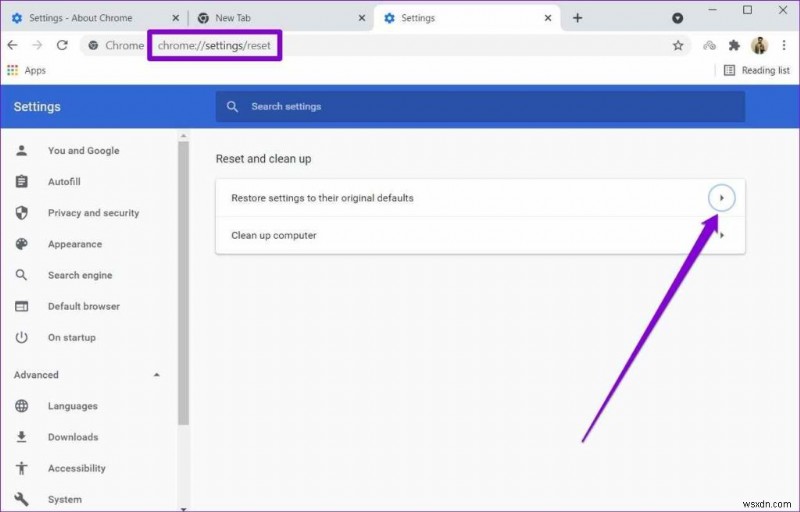Open Clean up computer option
This screenshot has width=800, height=512.
coord(480,235)
